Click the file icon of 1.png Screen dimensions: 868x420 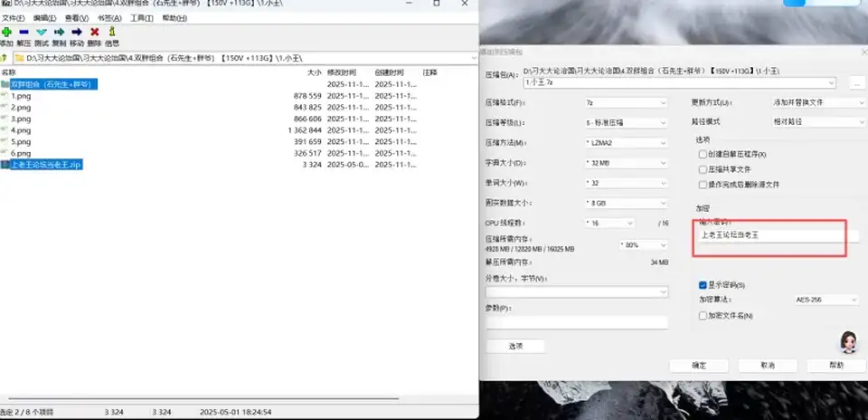click(x=5, y=96)
